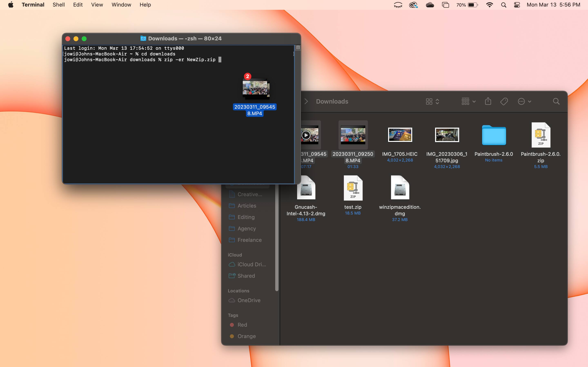
Task: Click the share/upload icon in Finder toolbar
Action: tap(488, 101)
